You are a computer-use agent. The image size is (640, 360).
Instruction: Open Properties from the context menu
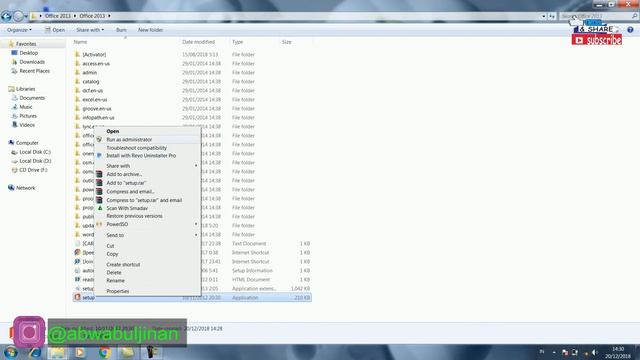tap(118, 291)
